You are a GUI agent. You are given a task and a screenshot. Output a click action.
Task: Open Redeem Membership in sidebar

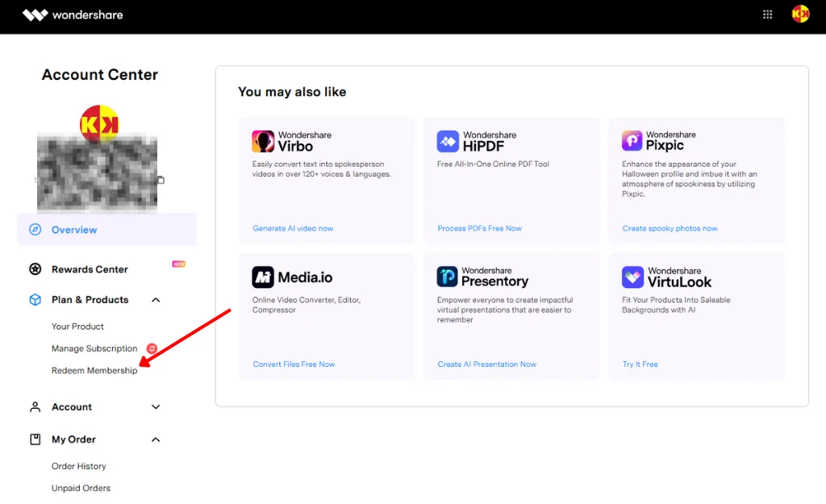point(94,371)
